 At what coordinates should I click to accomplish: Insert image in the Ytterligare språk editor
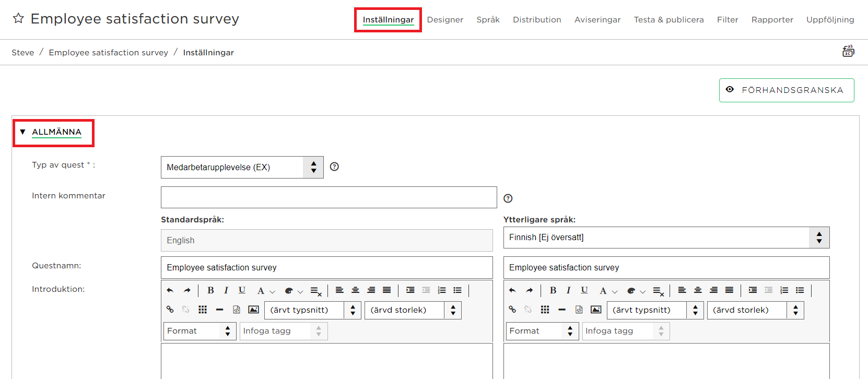596,310
